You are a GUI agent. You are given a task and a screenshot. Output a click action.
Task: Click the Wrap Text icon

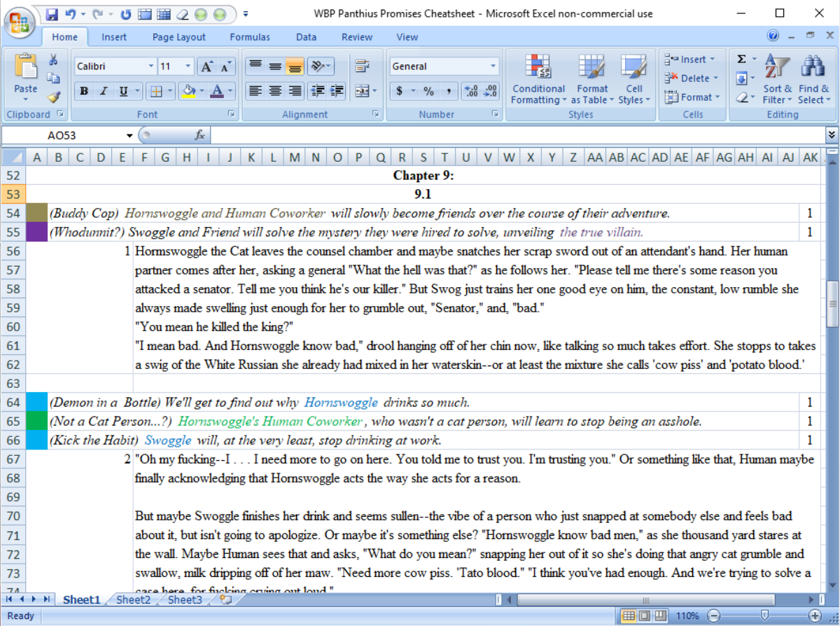(x=362, y=67)
